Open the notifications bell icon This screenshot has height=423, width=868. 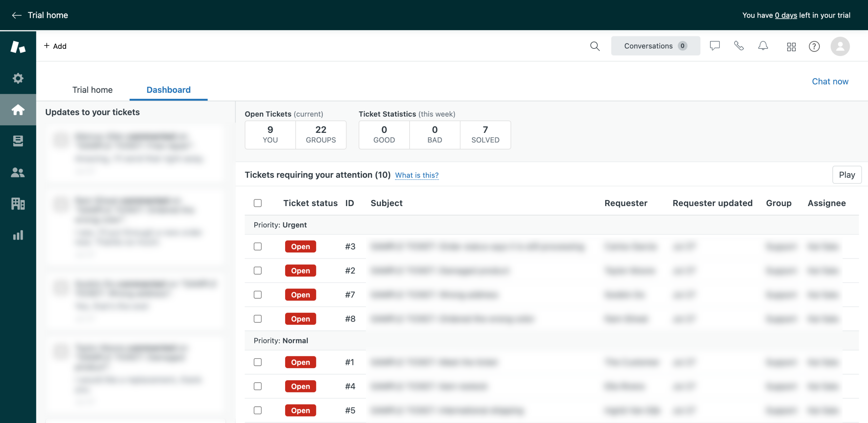[x=763, y=46]
